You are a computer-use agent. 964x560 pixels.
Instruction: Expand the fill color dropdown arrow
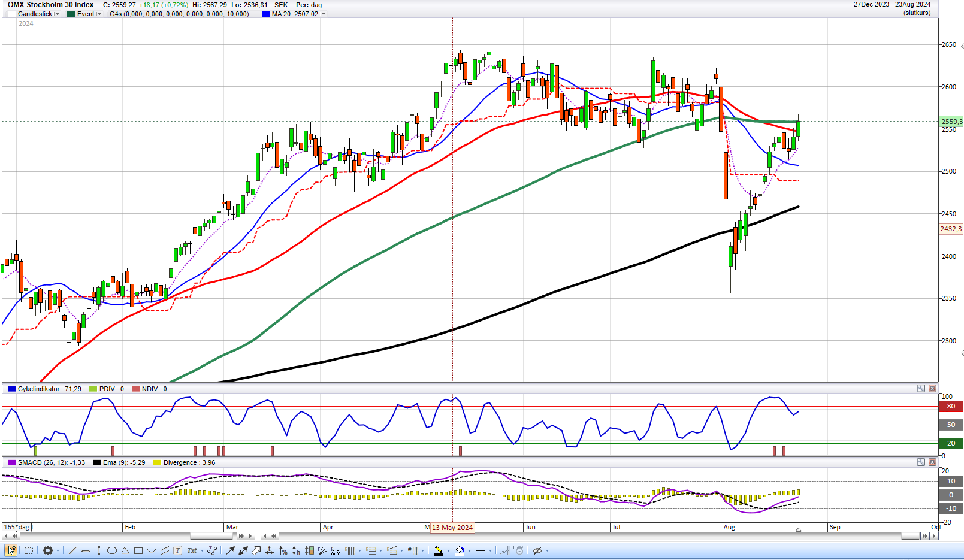tap(470, 551)
